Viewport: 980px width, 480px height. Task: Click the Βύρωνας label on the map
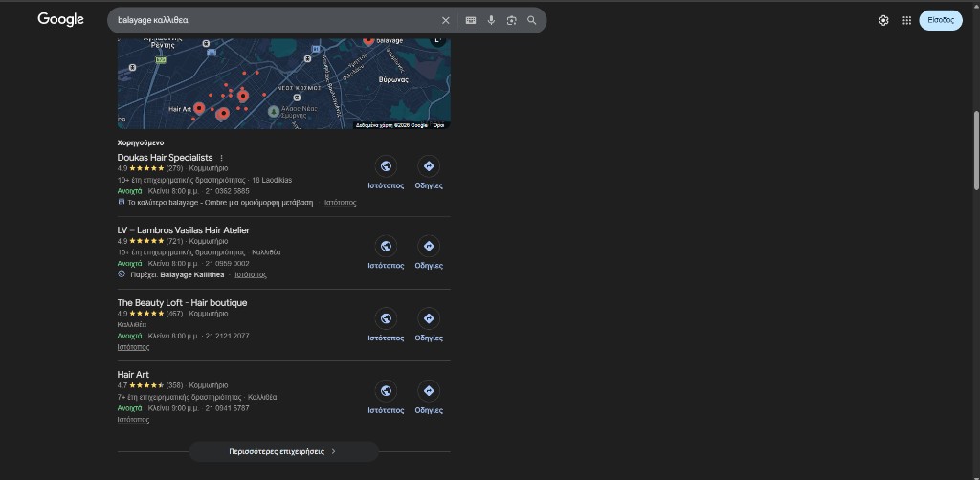[393, 80]
